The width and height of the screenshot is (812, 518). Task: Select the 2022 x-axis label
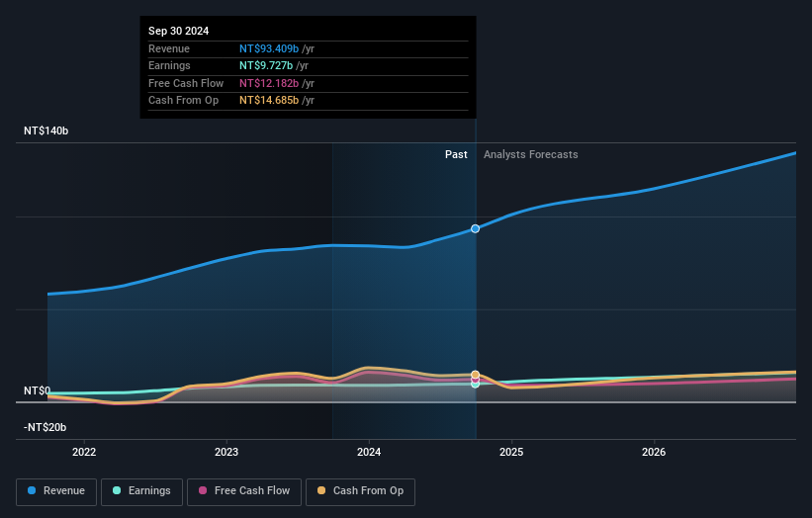click(x=84, y=452)
